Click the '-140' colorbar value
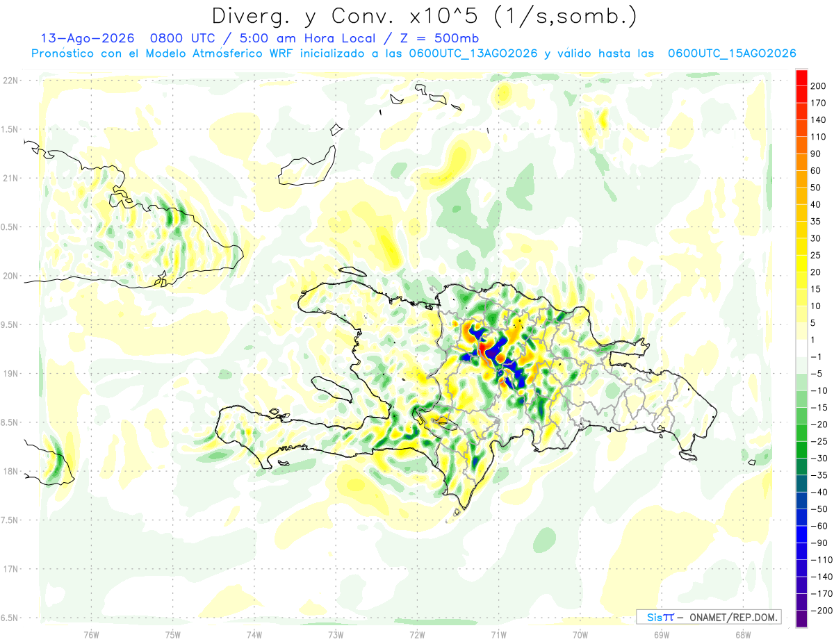 821,577
